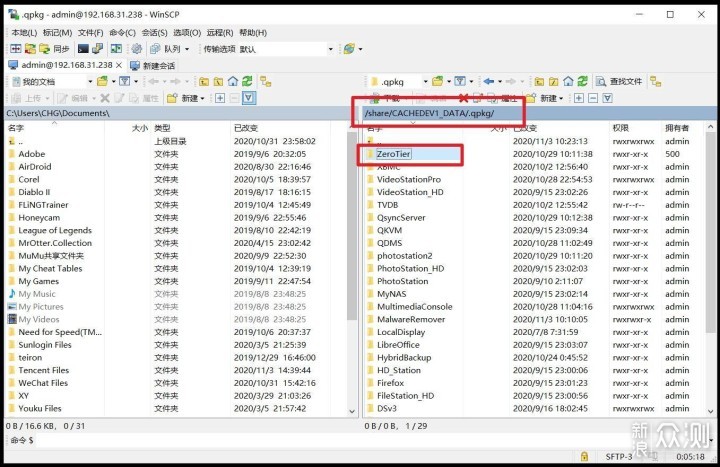
Task: Open the 远程(R) menu
Action: pyautogui.click(x=220, y=33)
